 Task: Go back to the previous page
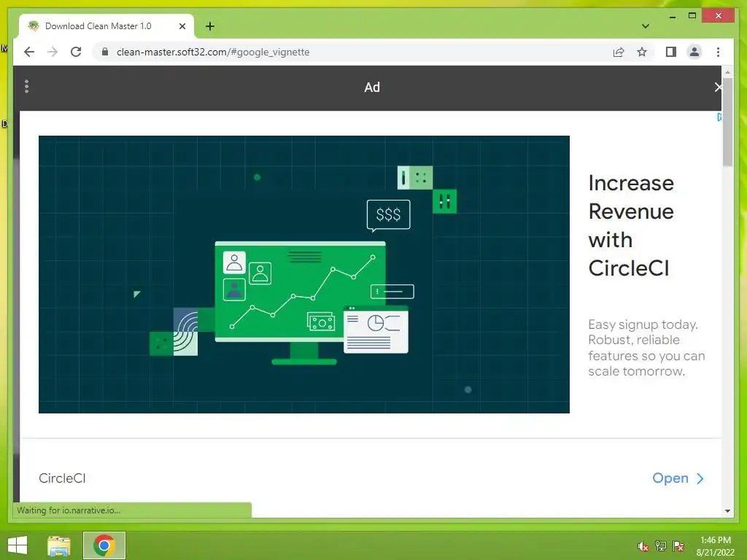(29, 52)
